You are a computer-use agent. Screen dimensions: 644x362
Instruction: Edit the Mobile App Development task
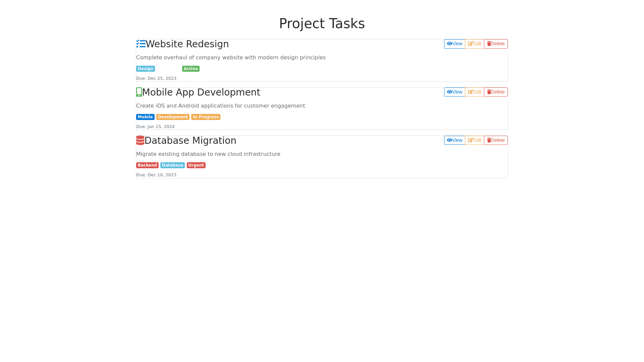pos(475,92)
